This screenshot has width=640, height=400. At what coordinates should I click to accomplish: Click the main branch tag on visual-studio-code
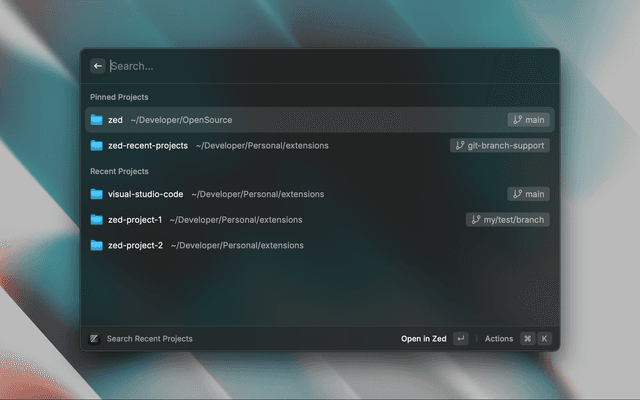[528, 194]
